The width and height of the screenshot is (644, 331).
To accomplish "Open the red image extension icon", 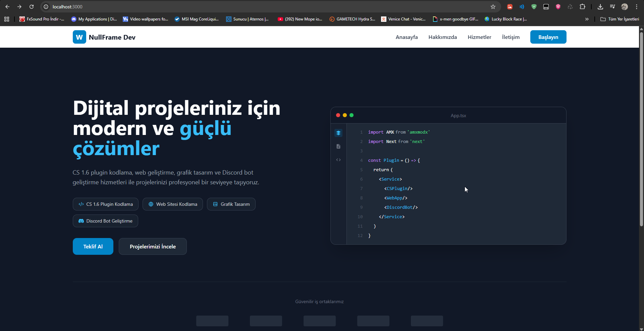I will 510,7.
